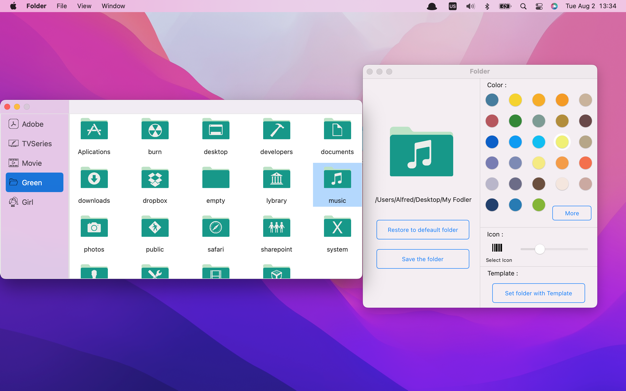
Task: Open the View menu
Action: pyautogui.click(x=84, y=6)
